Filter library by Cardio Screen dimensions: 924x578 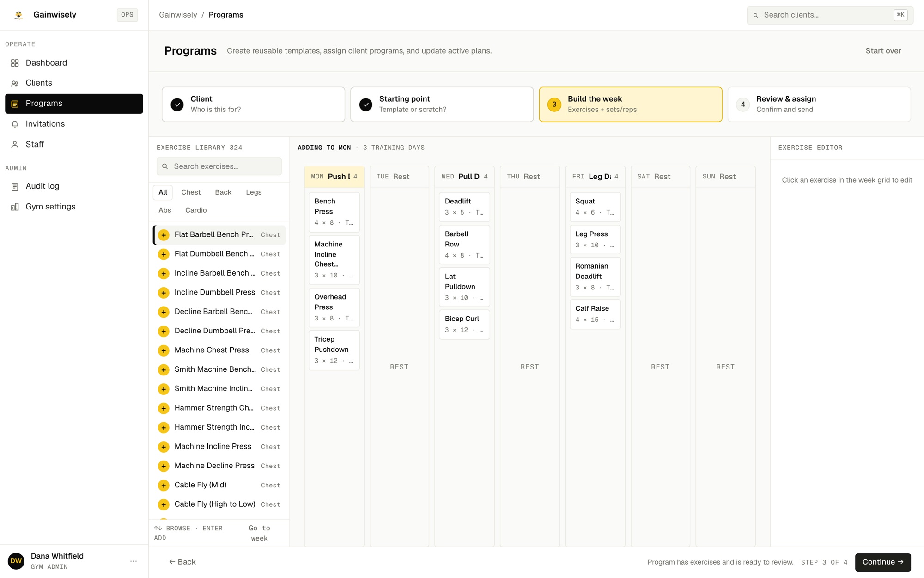click(x=196, y=210)
